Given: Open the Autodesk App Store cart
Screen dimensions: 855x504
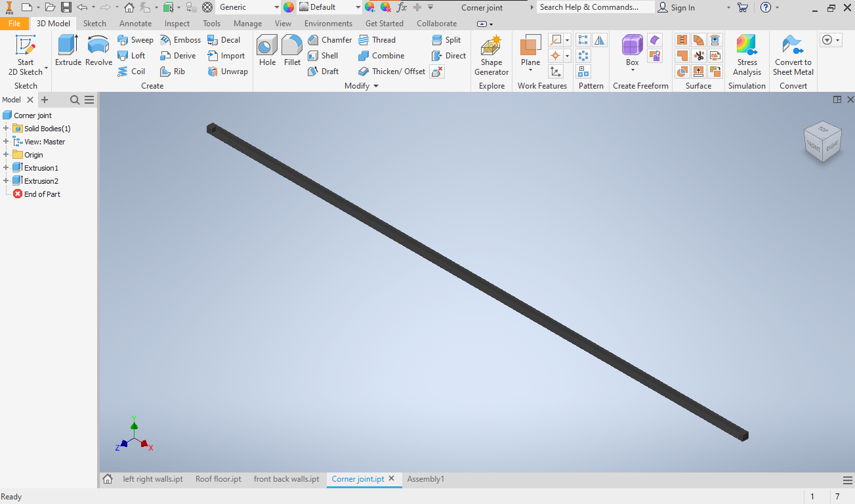Looking at the screenshot, I should point(743,7).
